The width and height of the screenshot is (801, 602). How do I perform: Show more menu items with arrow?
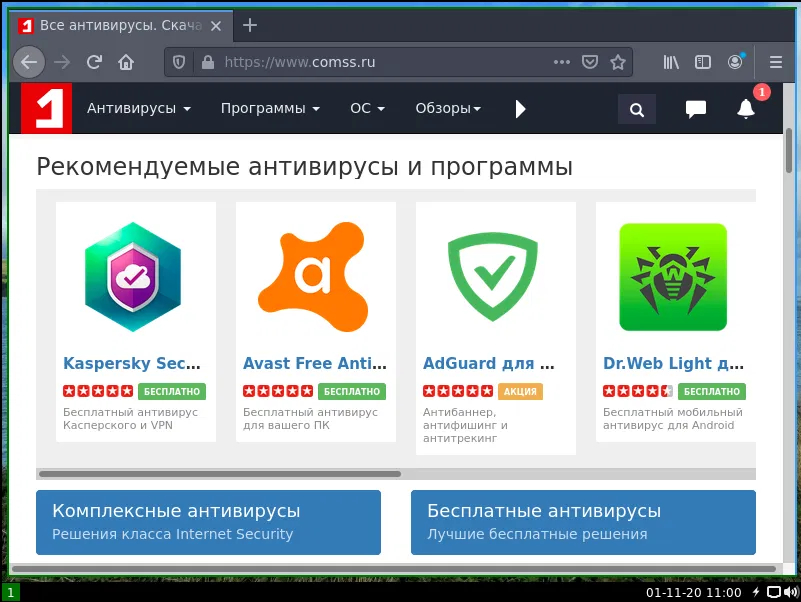[x=520, y=109]
